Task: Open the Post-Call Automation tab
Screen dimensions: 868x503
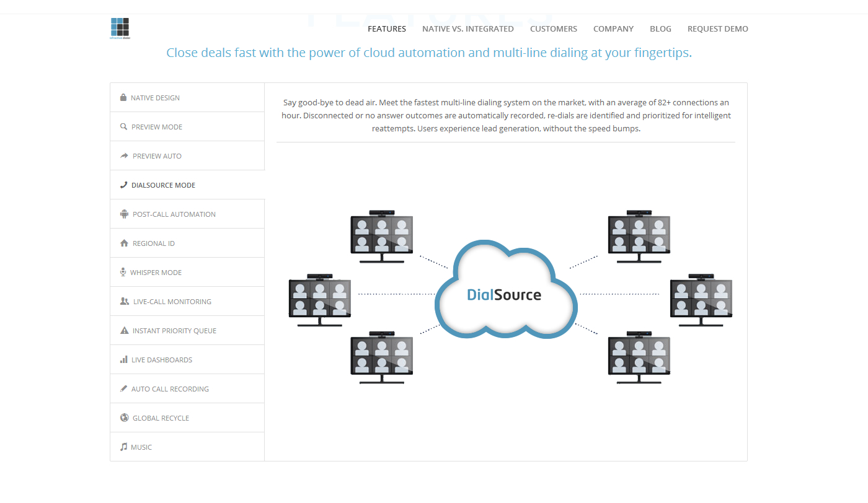Action: [x=187, y=214]
